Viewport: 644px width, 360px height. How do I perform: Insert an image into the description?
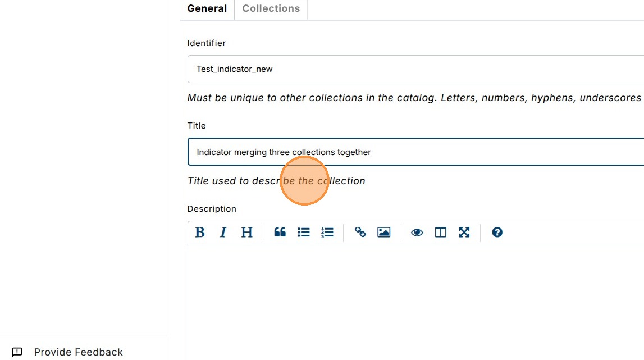(x=384, y=233)
